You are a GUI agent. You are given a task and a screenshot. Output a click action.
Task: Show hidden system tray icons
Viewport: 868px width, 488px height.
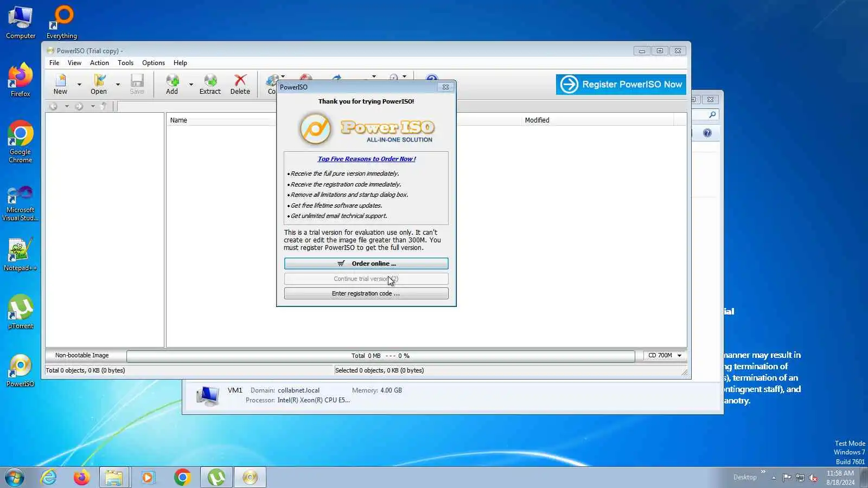pos(774,478)
